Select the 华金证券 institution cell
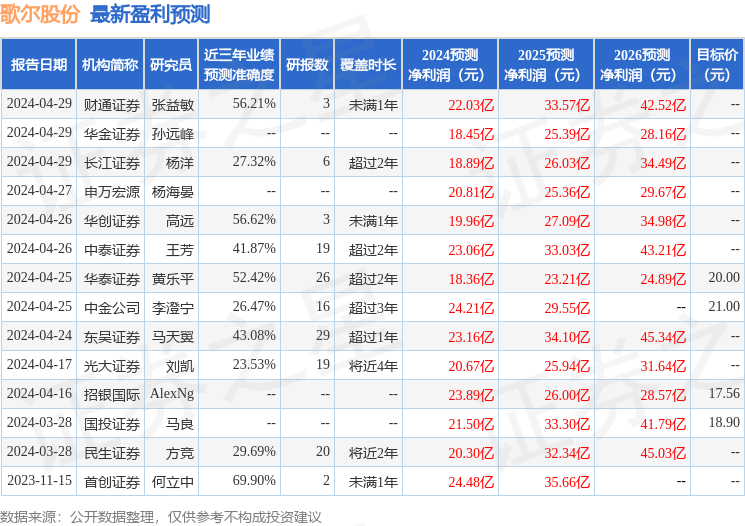Screen dimensions: 745x526 point(112,134)
